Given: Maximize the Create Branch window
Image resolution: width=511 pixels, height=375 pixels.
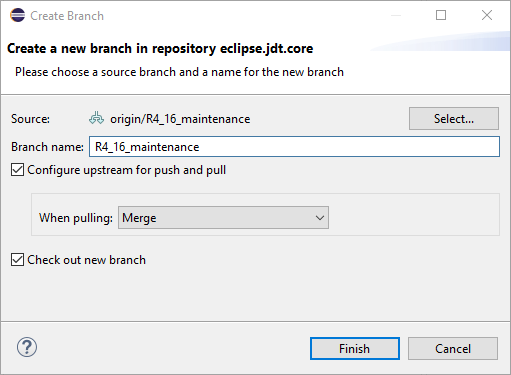Looking at the screenshot, I should [x=441, y=15].
